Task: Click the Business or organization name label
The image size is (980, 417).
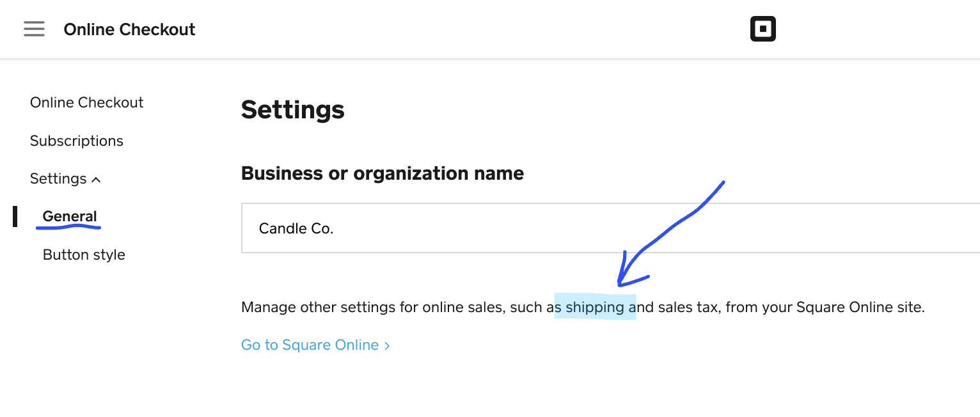Action: pyautogui.click(x=382, y=173)
